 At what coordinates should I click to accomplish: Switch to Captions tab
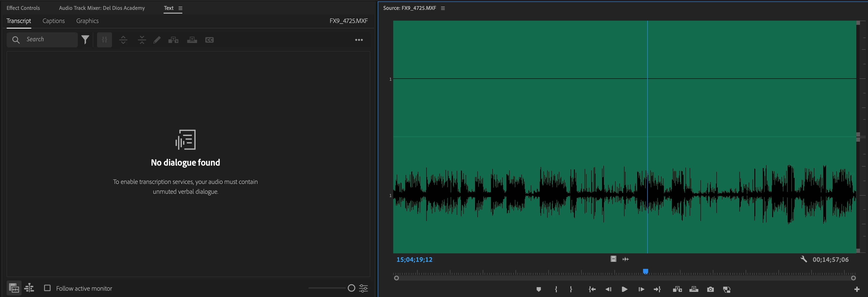54,21
